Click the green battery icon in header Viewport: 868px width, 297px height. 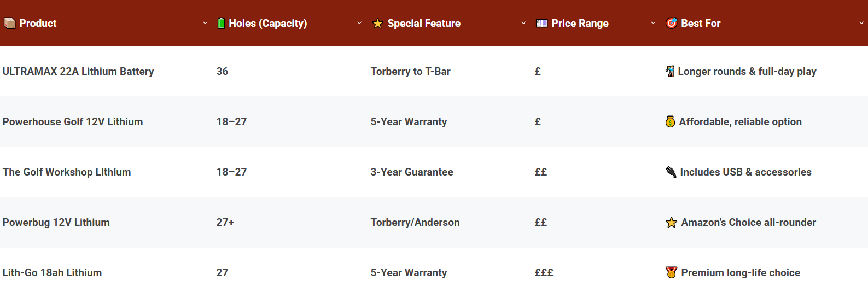221,24
